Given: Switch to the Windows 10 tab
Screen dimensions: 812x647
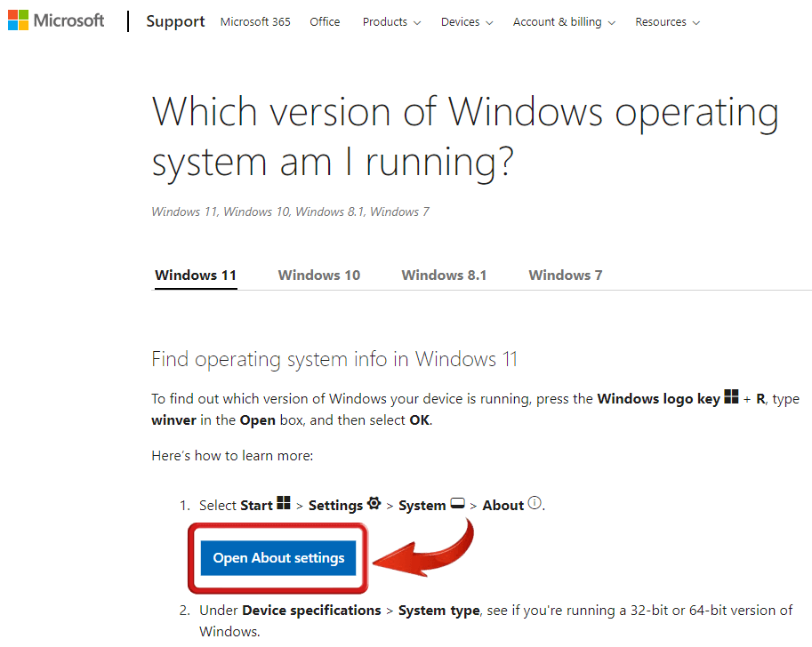Looking at the screenshot, I should click(318, 275).
